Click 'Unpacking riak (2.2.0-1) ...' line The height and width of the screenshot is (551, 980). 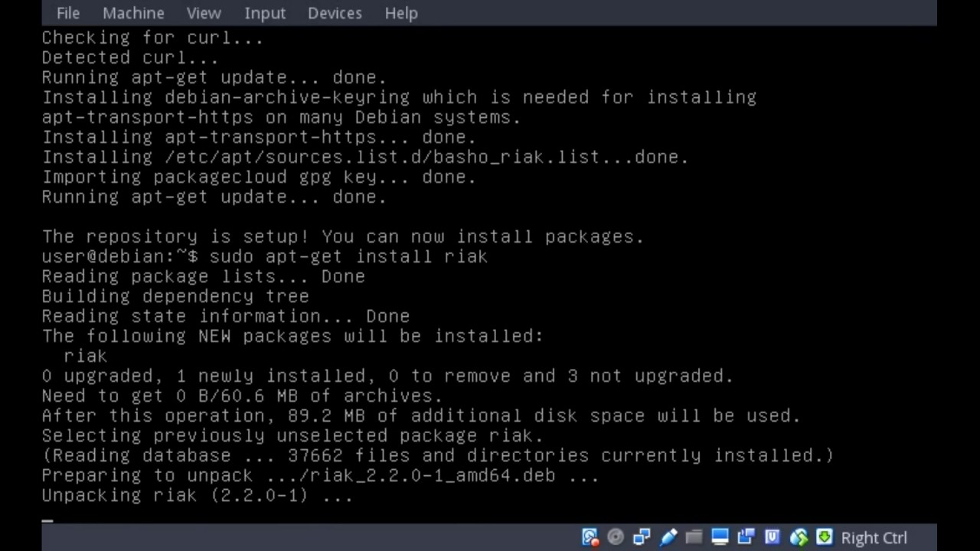click(x=198, y=495)
